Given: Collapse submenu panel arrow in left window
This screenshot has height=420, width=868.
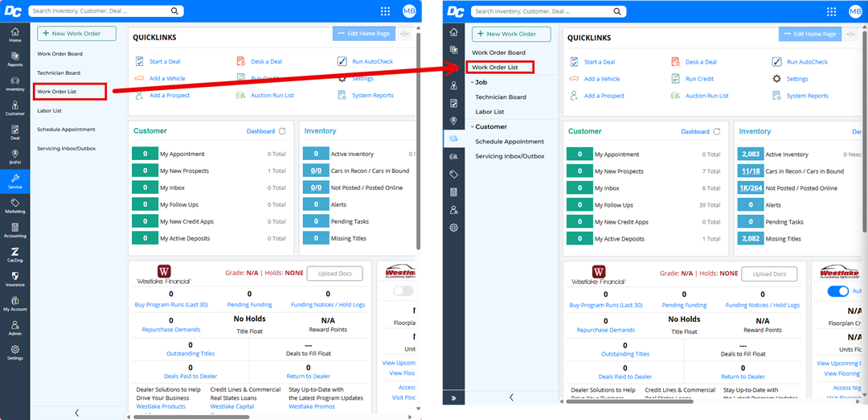Looking at the screenshot, I should (76, 412).
